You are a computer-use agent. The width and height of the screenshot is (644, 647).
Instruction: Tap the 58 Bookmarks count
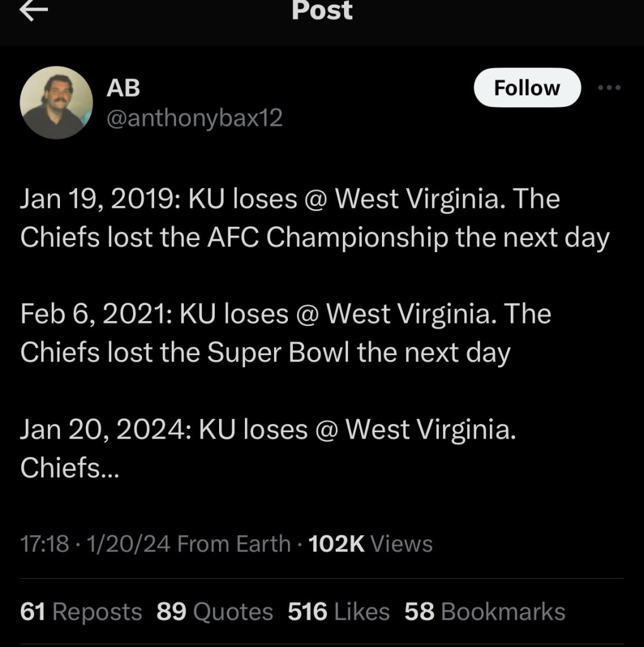point(485,612)
